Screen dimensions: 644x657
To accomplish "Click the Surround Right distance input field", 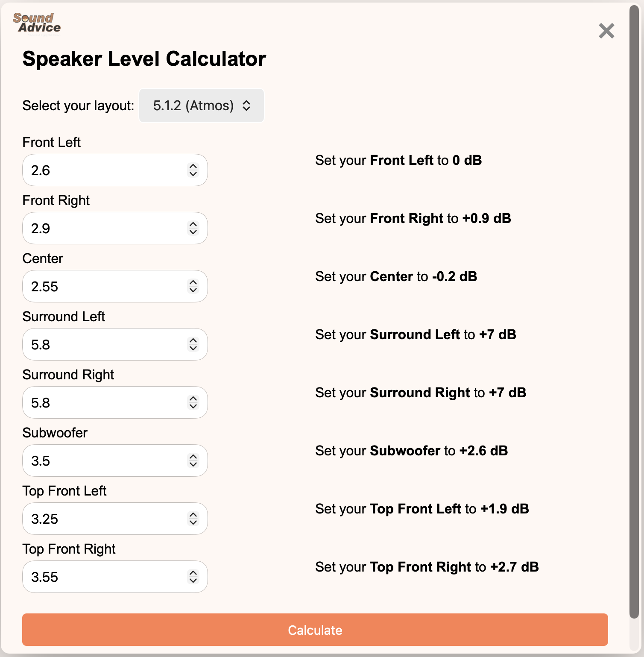I will (102, 402).
